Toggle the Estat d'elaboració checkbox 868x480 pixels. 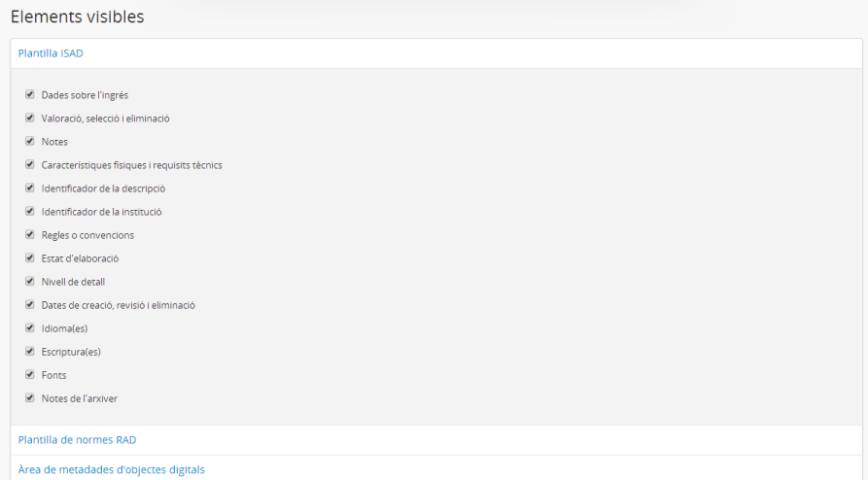click(x=30, y=258)
